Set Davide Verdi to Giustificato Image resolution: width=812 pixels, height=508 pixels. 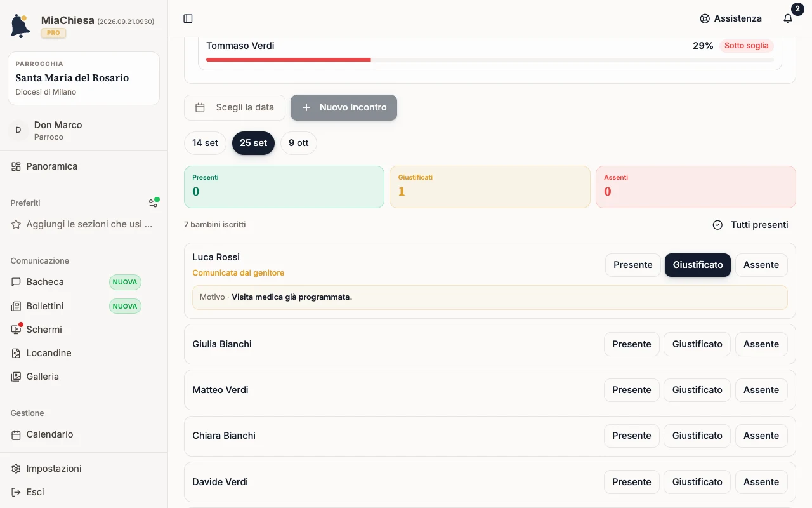tap(697, 482)
